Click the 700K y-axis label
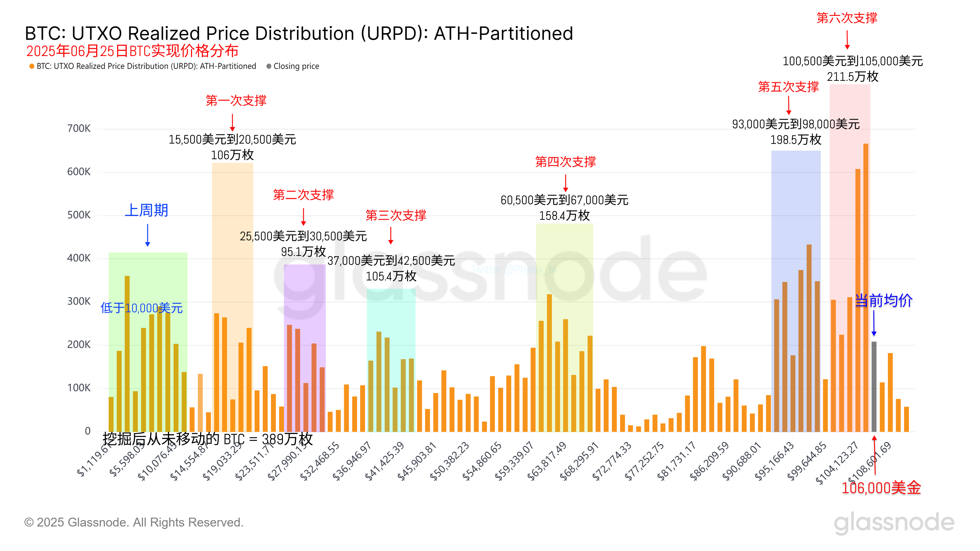The height and width of the screenshot is (551, 980). (x=79, y=129)
